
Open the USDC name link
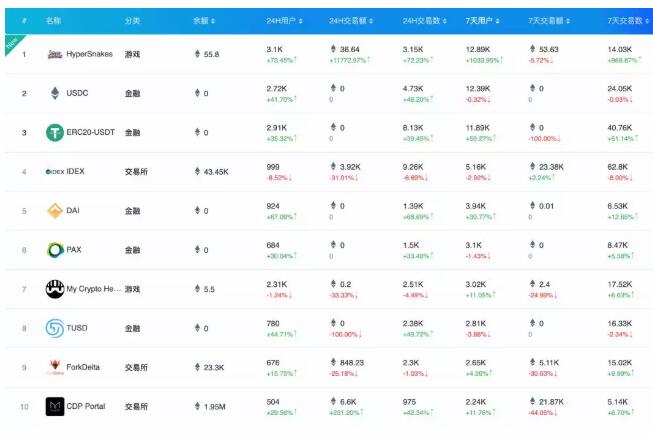(77, 93)
